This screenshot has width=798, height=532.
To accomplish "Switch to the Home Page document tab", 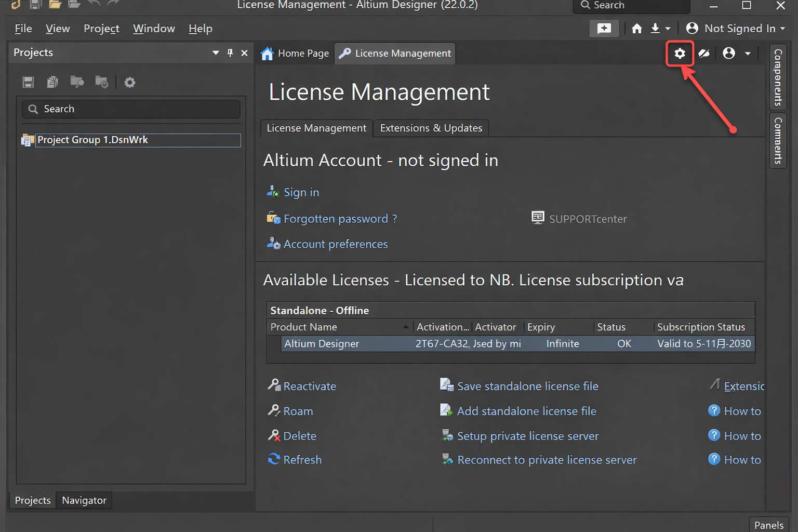I will (x=295, y=54).
